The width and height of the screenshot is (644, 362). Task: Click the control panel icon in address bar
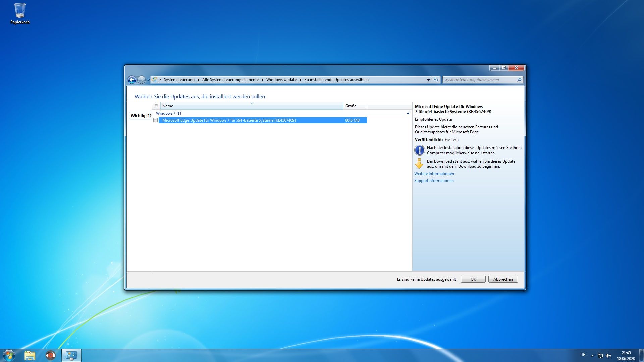click(154, 80)
